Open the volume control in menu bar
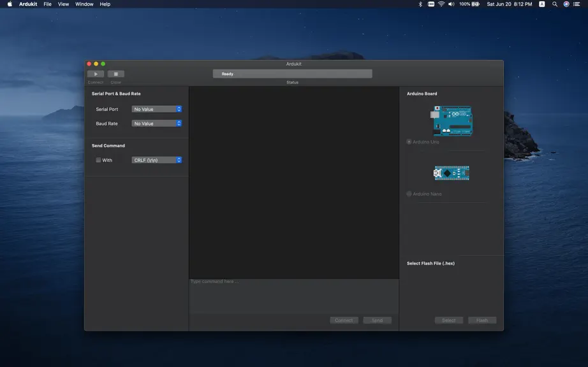Viewport: 588px width, 367px height. point(451,4)
